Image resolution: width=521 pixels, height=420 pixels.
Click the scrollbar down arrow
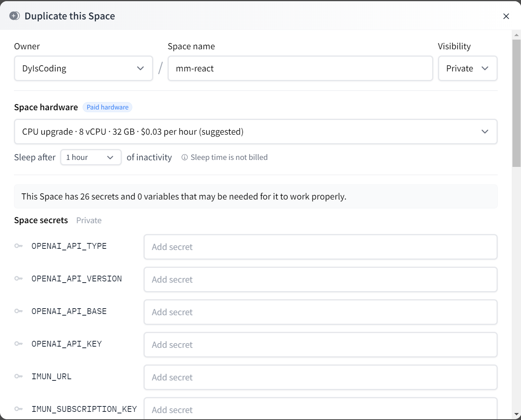point(516,415)
